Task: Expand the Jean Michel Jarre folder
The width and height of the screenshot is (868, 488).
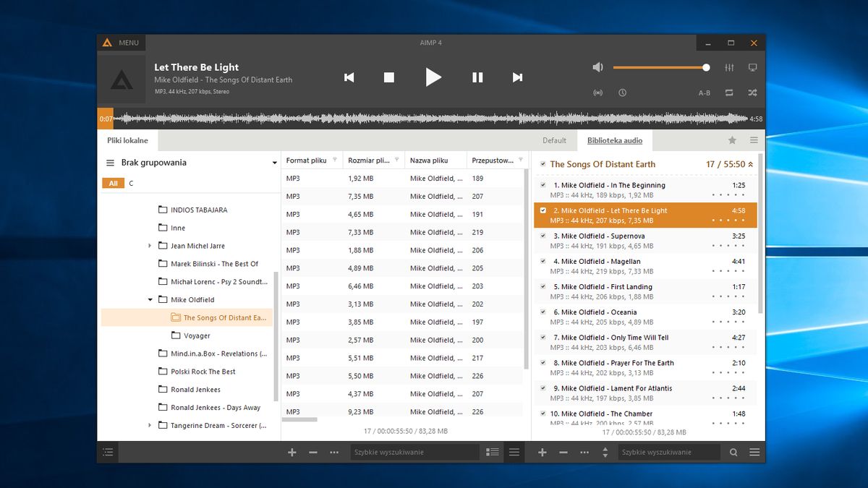Action: pyautogui.click(x=150, y=246)
